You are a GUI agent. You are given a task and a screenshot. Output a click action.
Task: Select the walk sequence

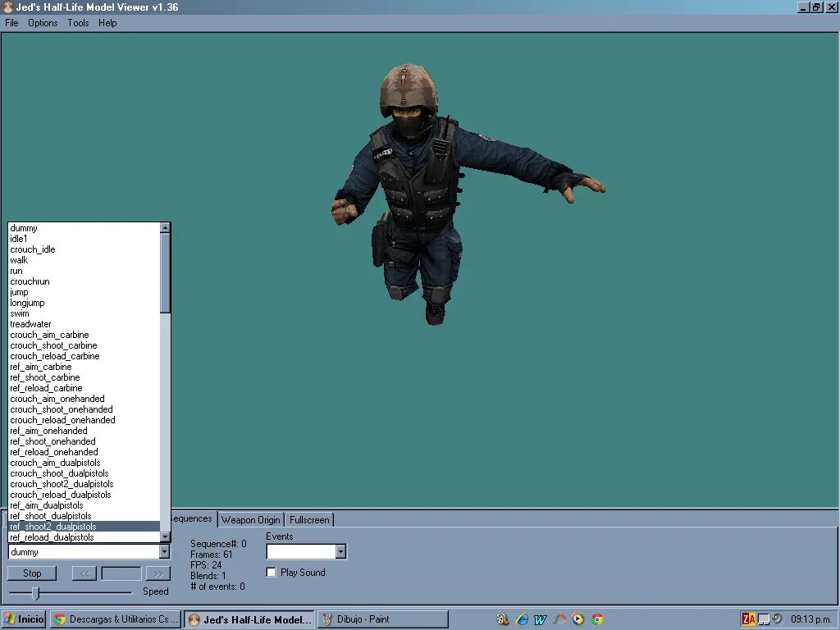(84, 260)
